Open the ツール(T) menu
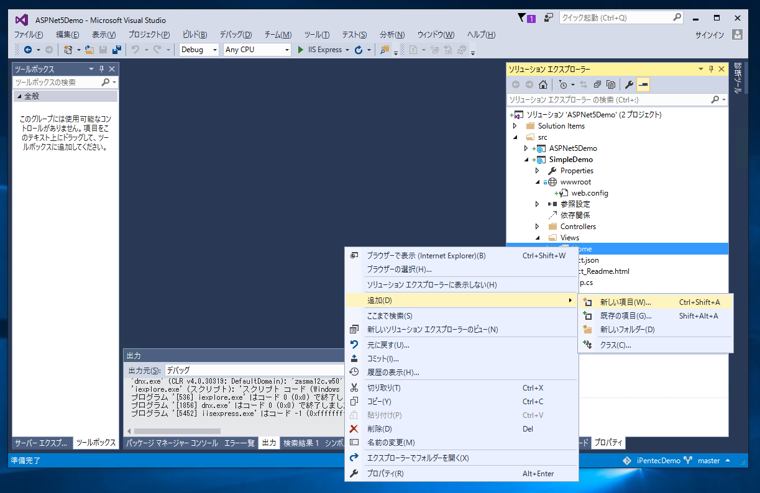The width and height of the screenshot is (760, 493). [317, 35]
